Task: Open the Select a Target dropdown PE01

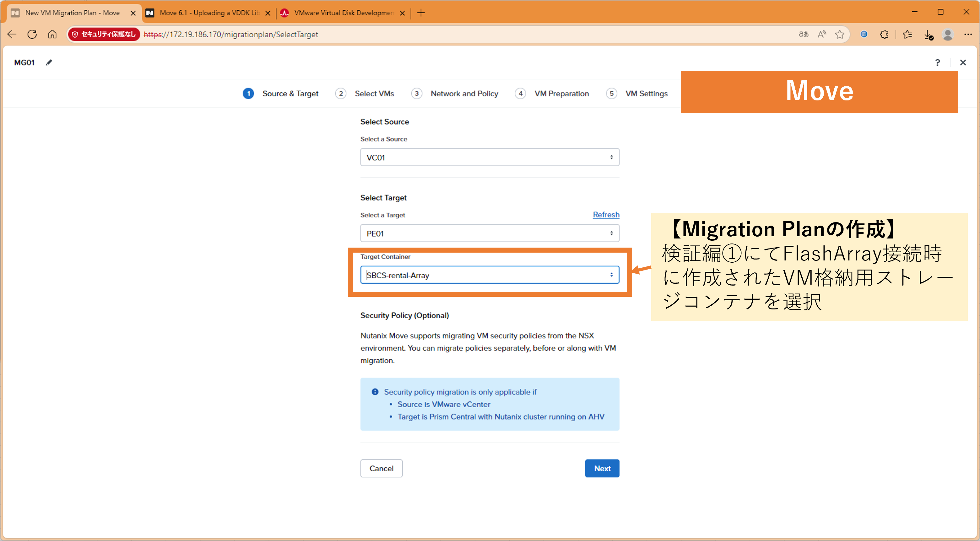Action: [x=490, y=233]
